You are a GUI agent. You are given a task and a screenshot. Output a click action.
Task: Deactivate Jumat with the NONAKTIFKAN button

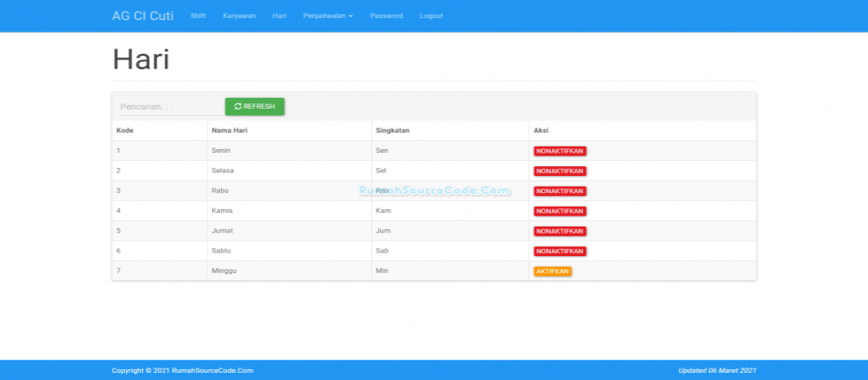point(560,231)
